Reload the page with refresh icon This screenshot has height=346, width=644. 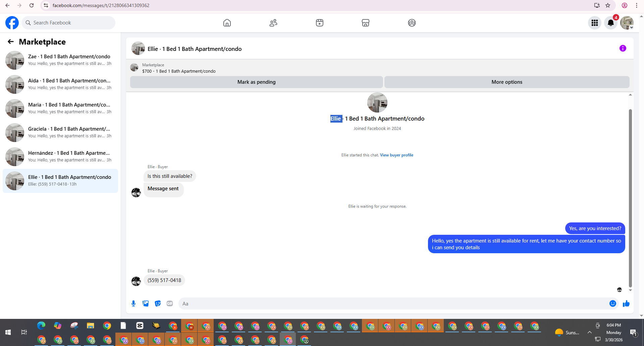(x=32, y=5)
